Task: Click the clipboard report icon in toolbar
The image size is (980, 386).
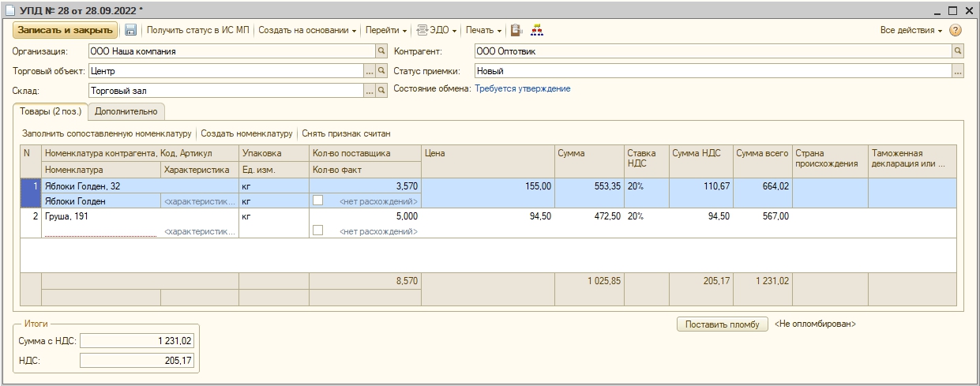Action: pos(516,30)
